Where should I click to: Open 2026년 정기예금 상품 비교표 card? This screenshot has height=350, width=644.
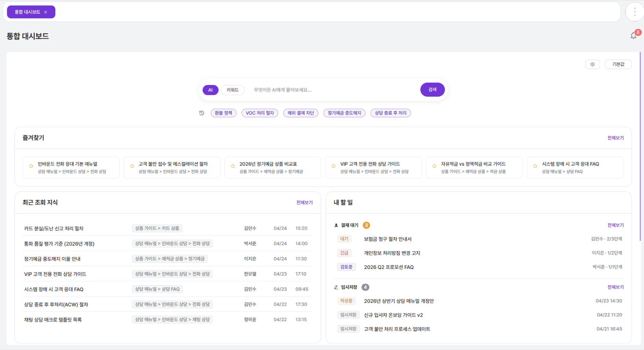pyautogui.click(x=273, y=167)
